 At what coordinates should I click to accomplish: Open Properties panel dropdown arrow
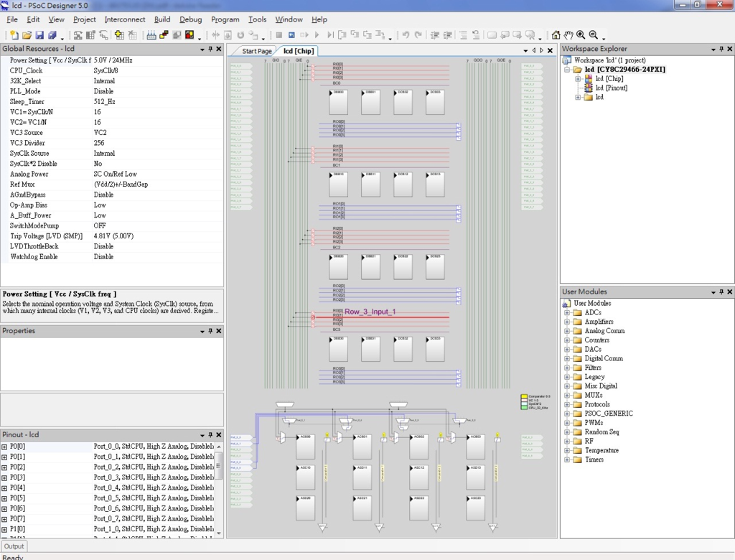[202, 332]
